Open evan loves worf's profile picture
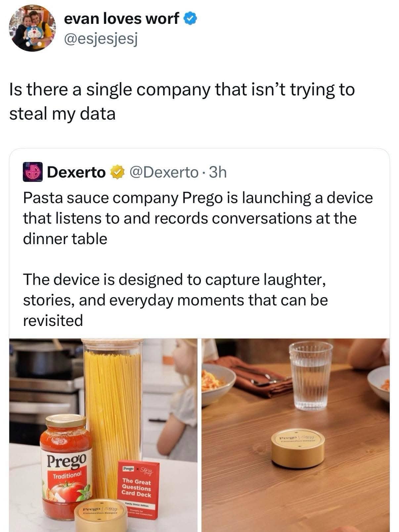This screenshot has height=532, width=399. [x=32, y=28]
